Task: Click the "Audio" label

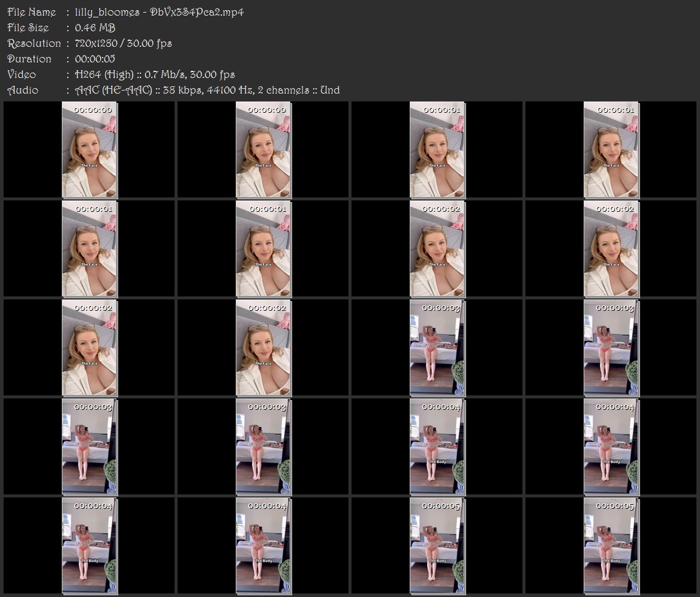Action: [23, 90]
